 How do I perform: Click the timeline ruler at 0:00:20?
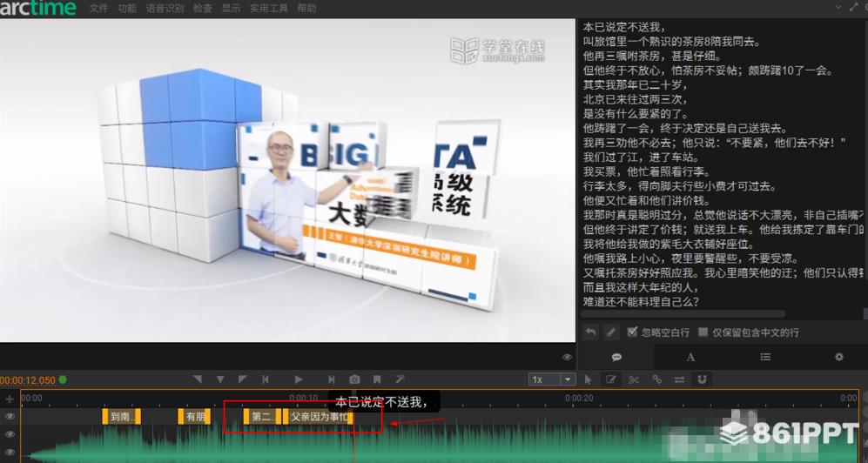[x=578, y=398]
